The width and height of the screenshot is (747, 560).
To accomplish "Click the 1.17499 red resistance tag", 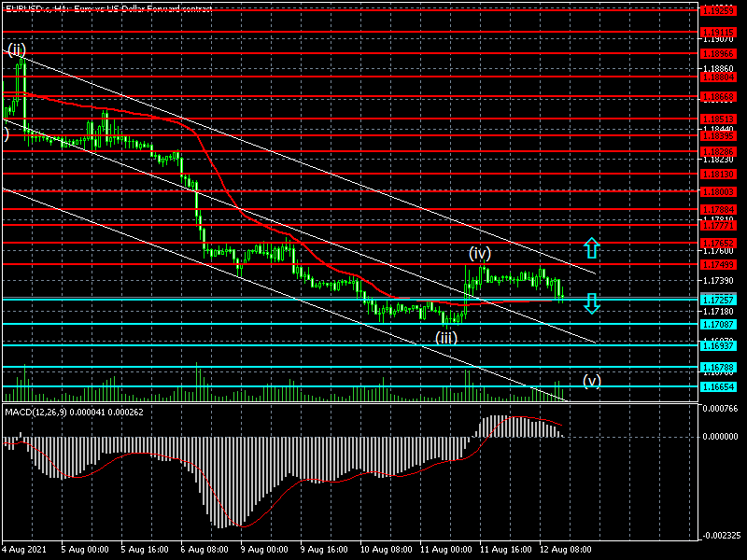I will (x=718, y=264).
